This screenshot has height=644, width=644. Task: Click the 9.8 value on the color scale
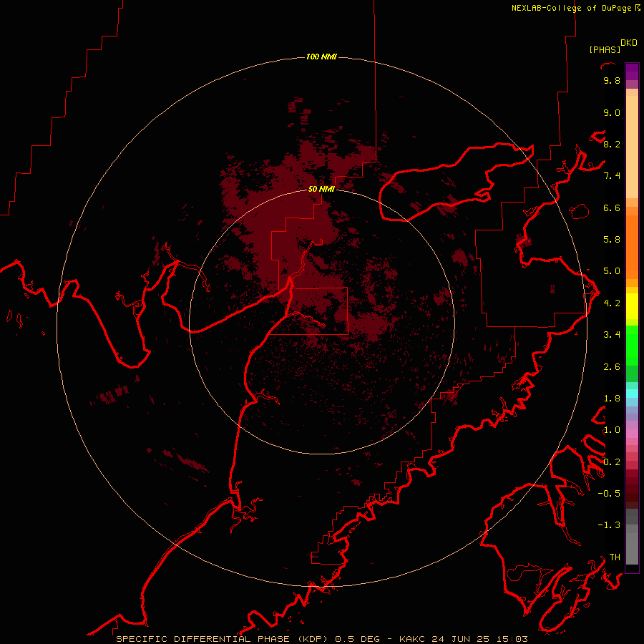coord(612,81)
